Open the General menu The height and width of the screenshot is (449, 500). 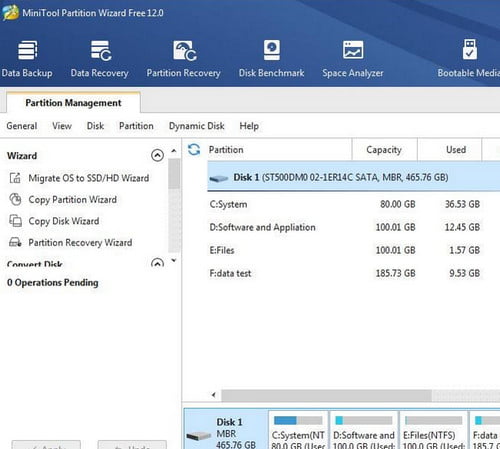[x=22, y=126]
